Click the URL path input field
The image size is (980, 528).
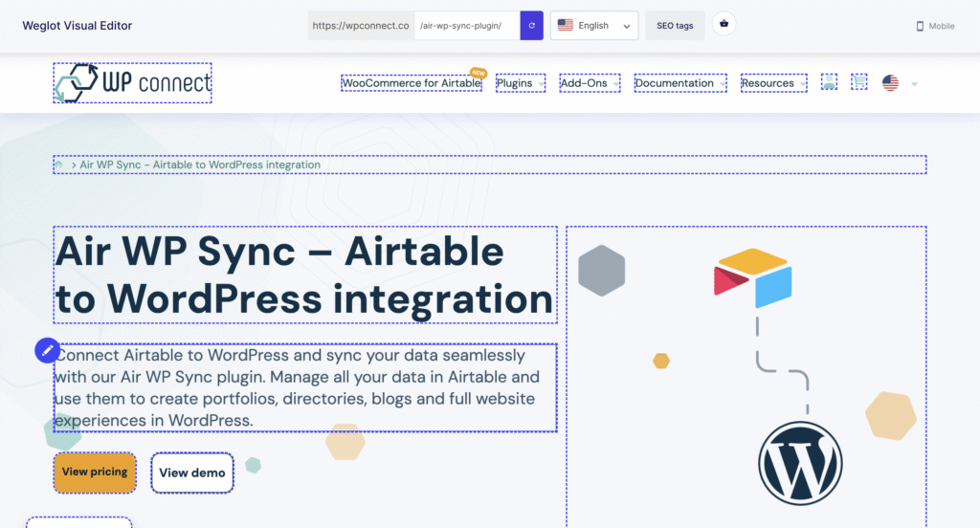pos(467,26)
